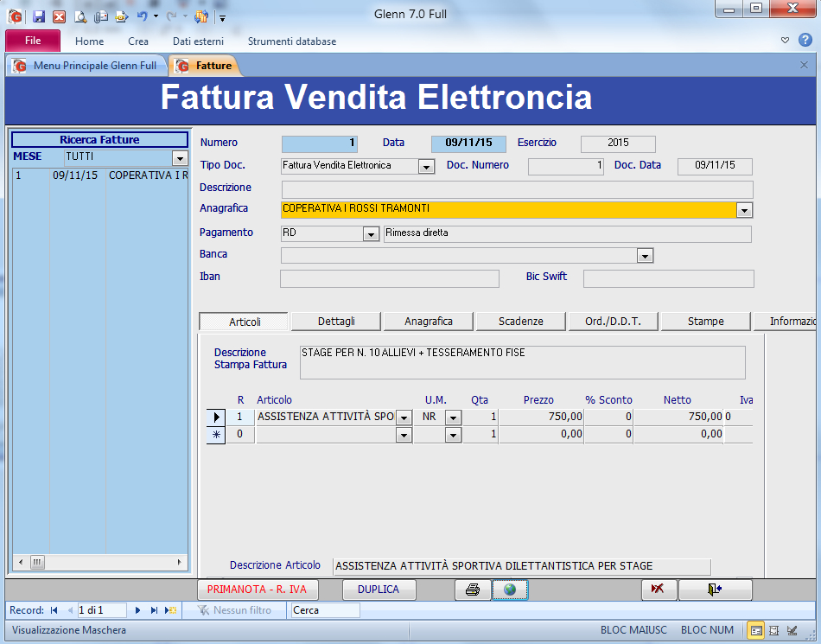Open the Stampe tab
Screen dimensions: 821x644
click(706, 321)
